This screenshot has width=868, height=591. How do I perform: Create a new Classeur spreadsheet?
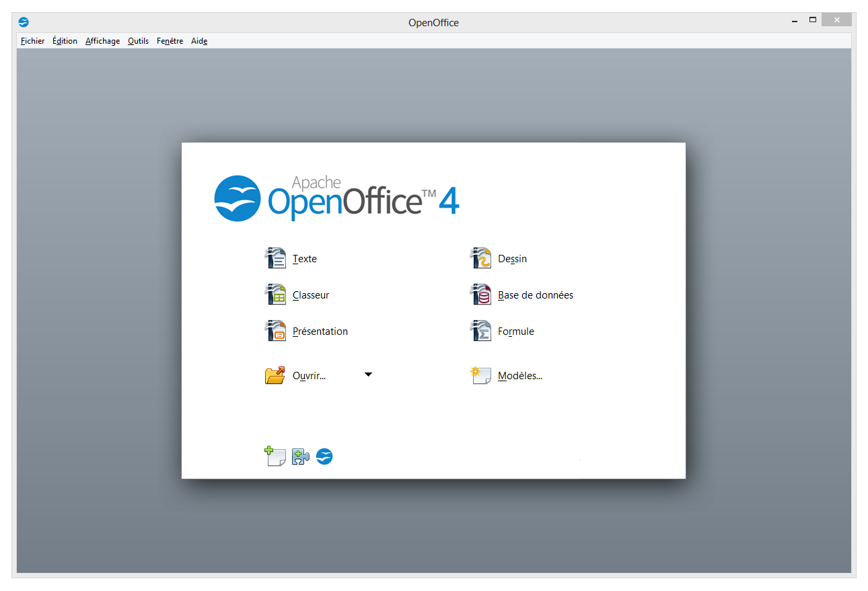(x=310, y=294)
